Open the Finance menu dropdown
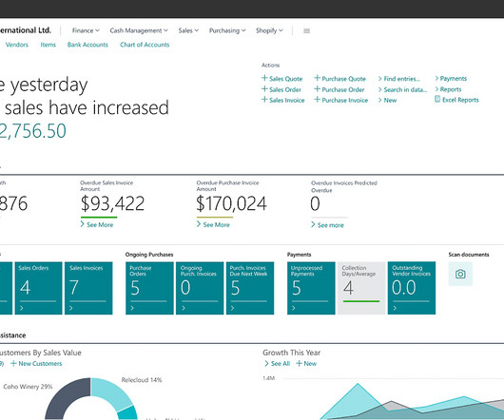The height and width of the screenshot is (420, 504). click(86, 30)
